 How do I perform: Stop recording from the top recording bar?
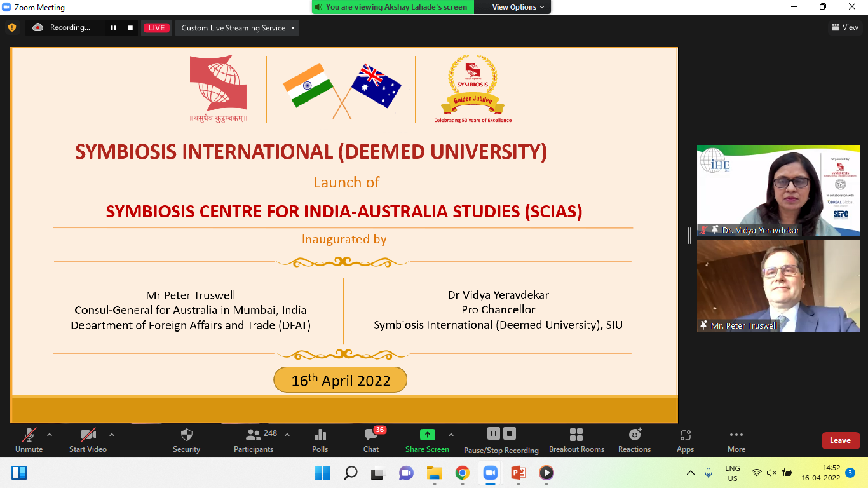click(x=130, y=28)
